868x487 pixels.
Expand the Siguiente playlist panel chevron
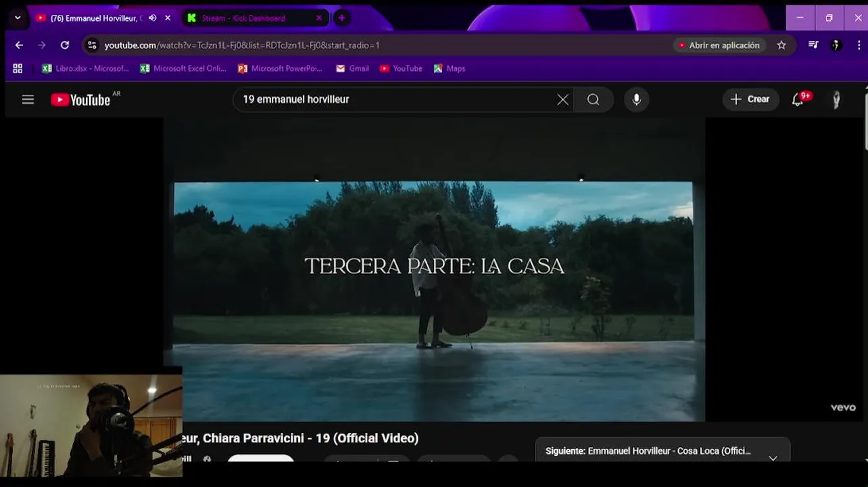pyautogui.click(x=773, y=457)
